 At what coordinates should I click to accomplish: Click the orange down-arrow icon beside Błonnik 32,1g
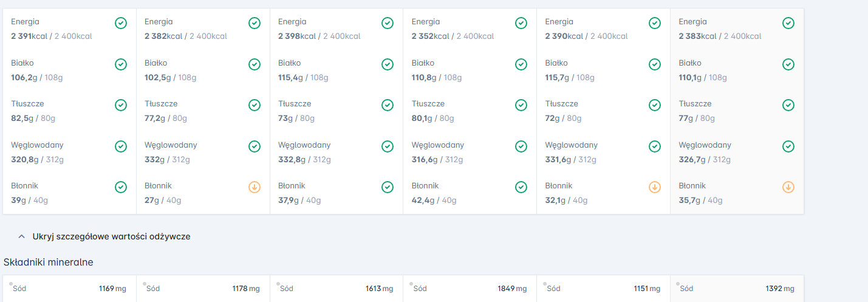655,187
